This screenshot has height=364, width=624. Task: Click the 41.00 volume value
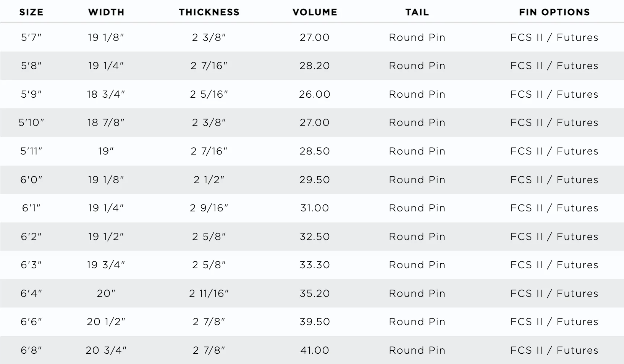click(315, 350)
